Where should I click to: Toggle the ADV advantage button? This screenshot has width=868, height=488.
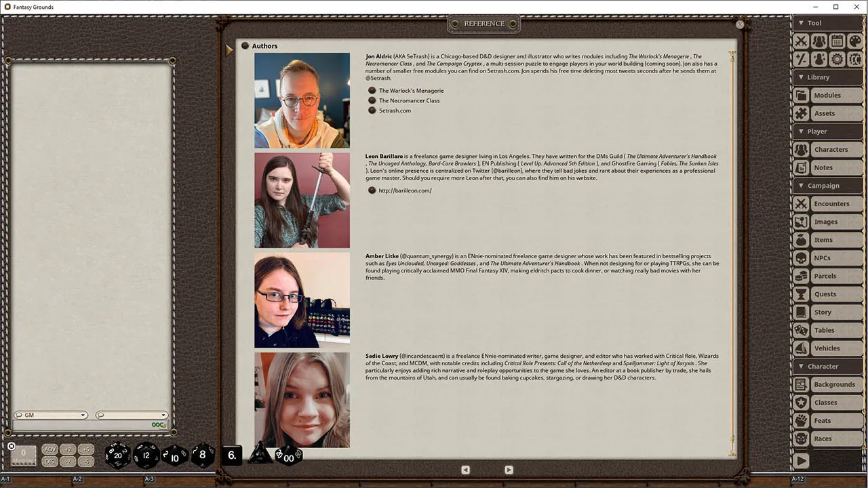(50, 449)
